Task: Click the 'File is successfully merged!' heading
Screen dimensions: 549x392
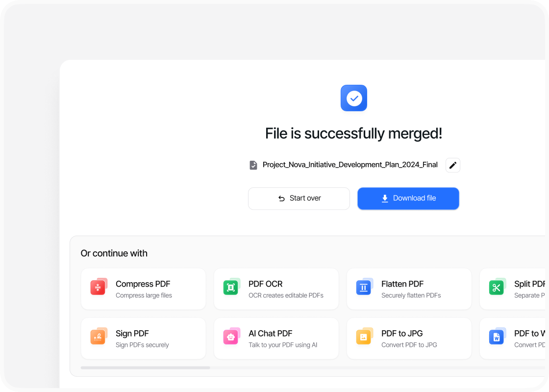Action: (x=353, y=134)
